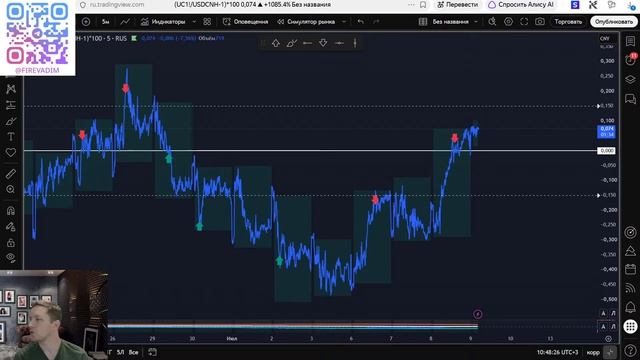Image resolution: width=640 pixels, height=360 pixels.
Task: Select brush tool in favorites bar
Action: pyautogui.click(x=291, y=43)
